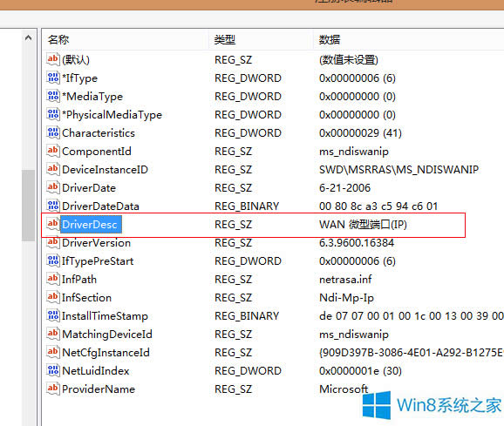Screen dimensions: 504x426
Task: Select the Characteristics value name
Action: tap(99, 133)
